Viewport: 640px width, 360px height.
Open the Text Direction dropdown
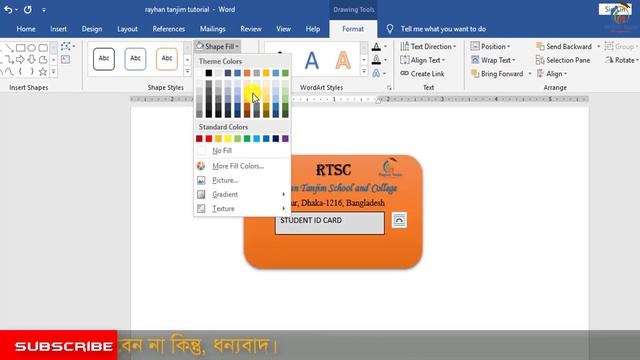428,47
